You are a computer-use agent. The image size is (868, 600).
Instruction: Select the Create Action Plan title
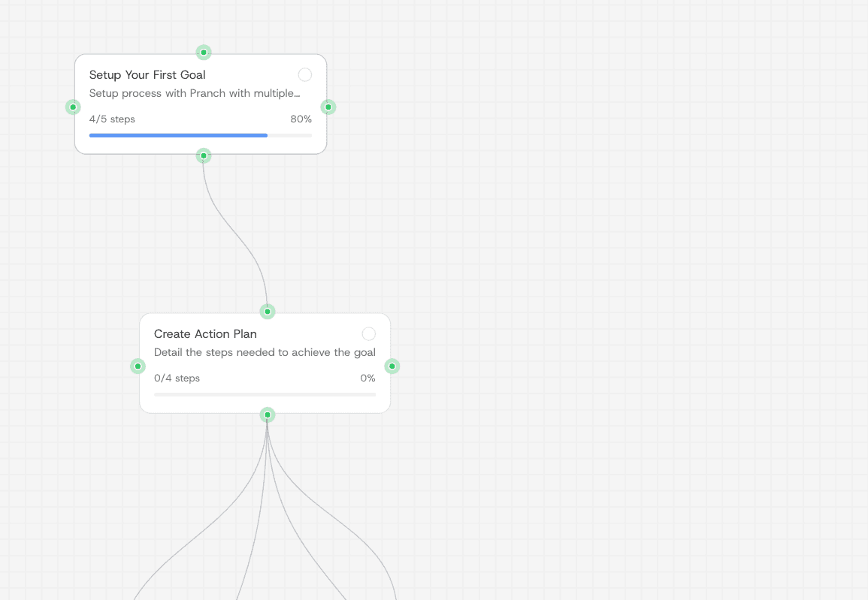coord(205,334)
